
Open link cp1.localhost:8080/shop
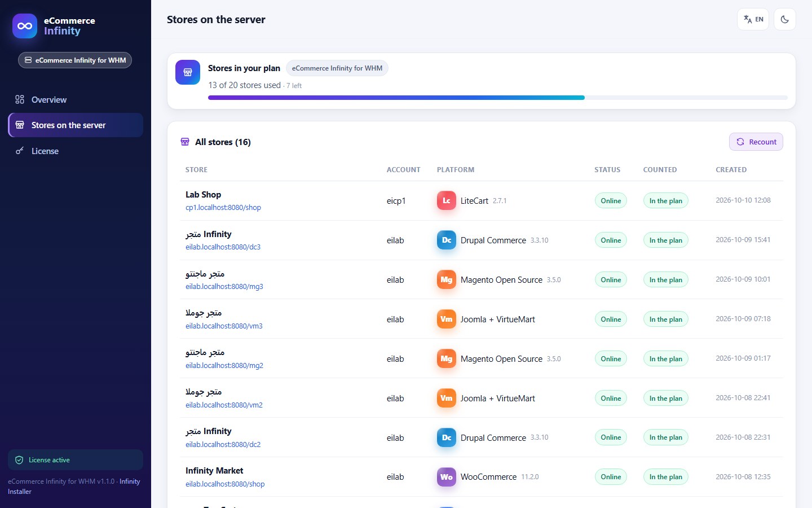(223, 208)
